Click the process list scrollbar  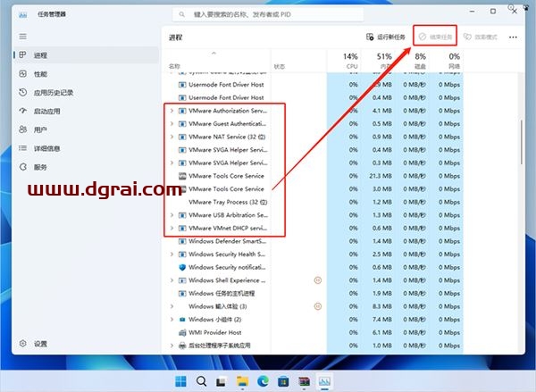pos(522,142)
